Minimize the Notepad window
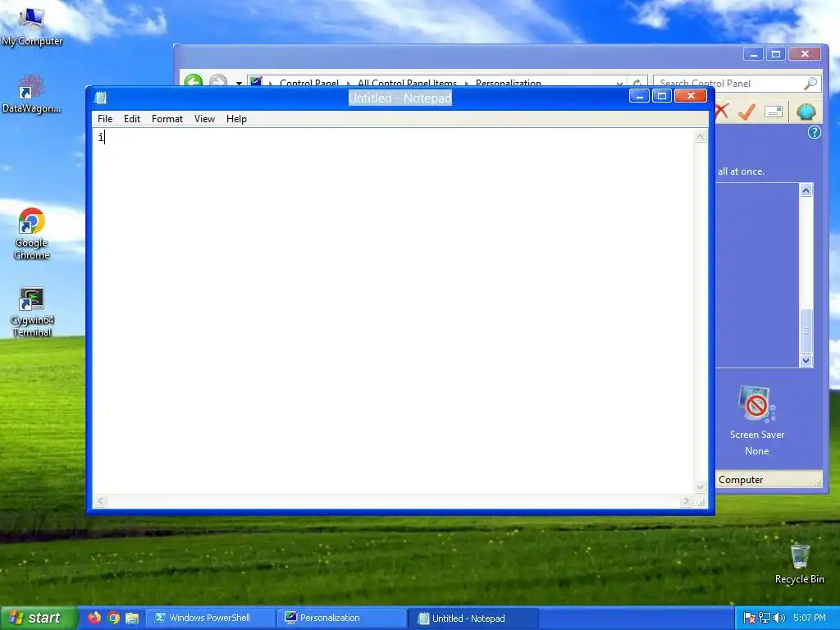 639,96
